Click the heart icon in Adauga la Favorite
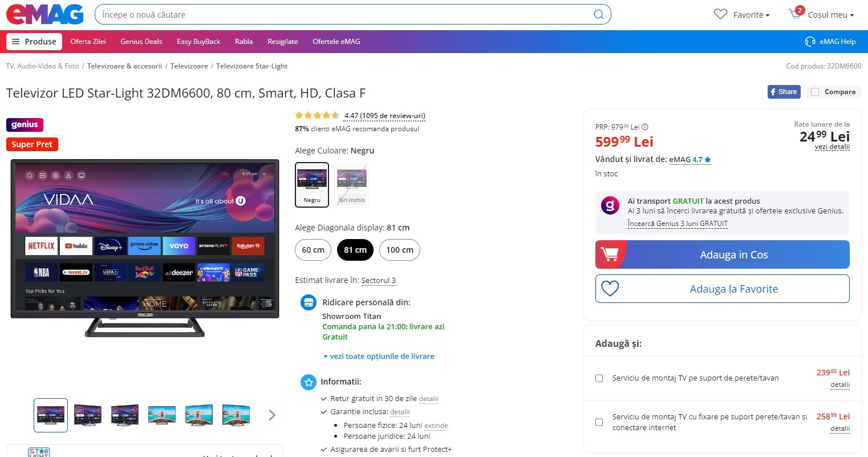Viewport: 868px width, 457px height. (x=610, y=289)
